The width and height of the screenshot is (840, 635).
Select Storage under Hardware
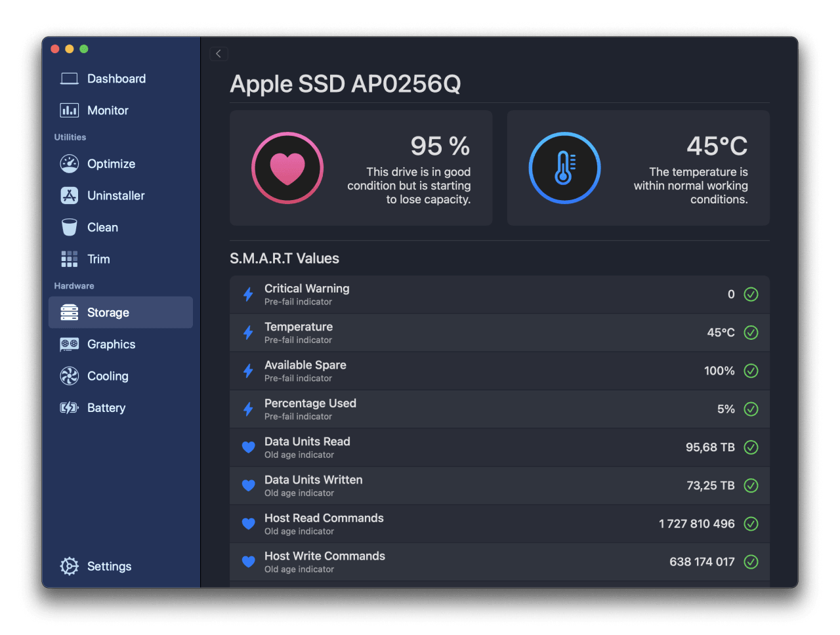[121, 312]
